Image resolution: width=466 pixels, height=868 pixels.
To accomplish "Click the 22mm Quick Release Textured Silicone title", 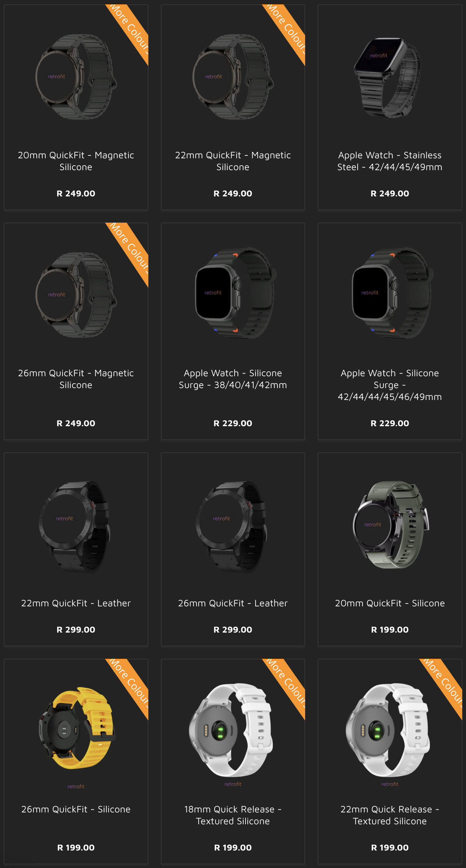I will tap(390, 815).
